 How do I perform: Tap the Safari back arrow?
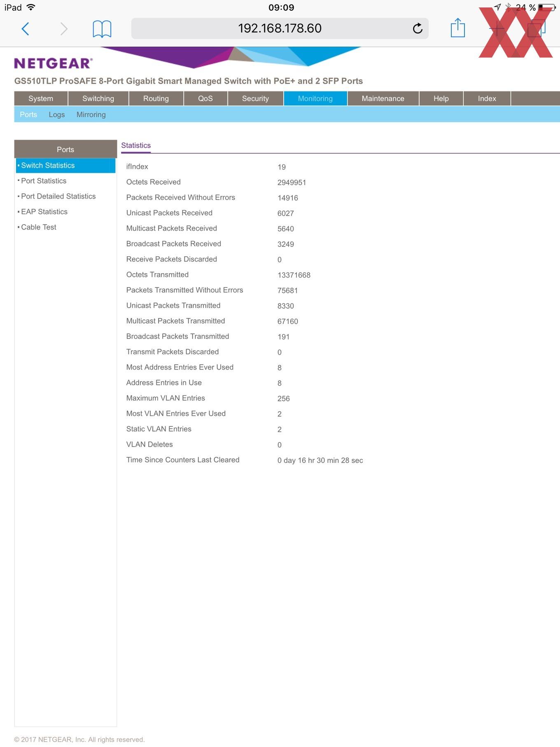25,29
